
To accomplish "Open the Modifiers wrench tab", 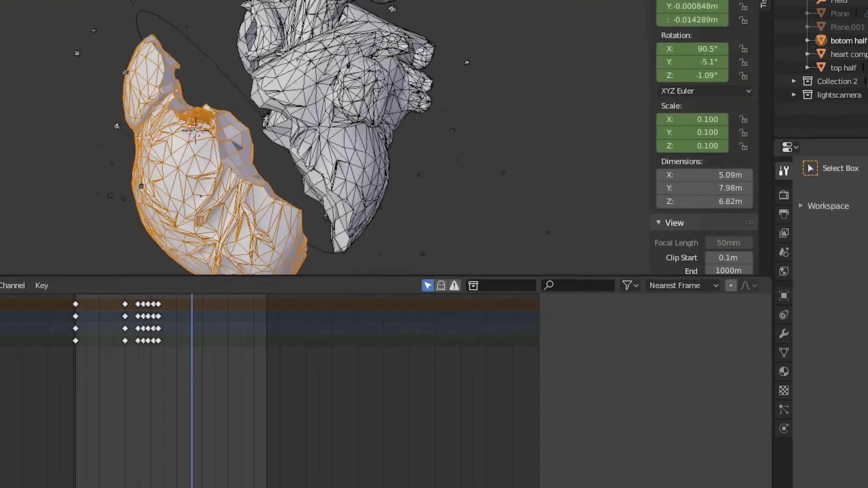I will click(784, 334).
